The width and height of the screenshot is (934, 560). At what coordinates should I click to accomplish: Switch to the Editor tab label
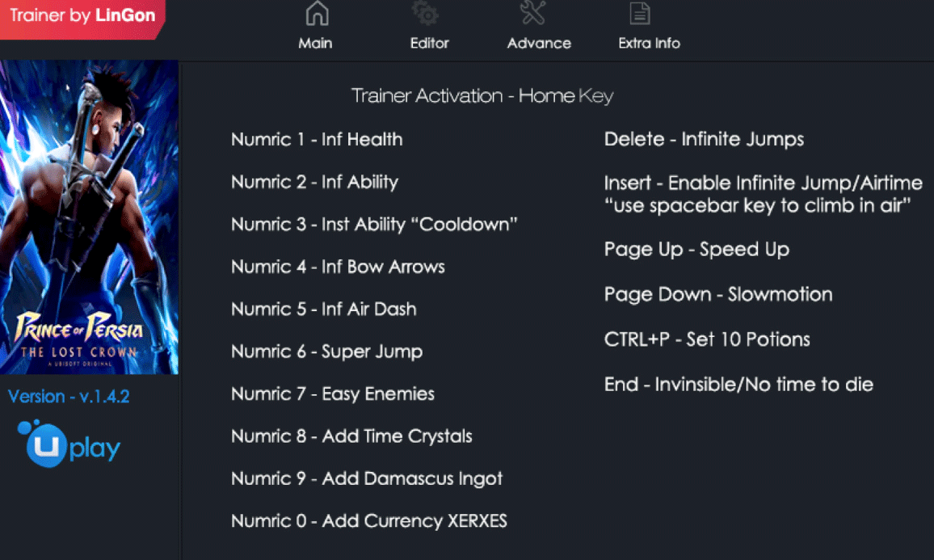click(429, 44)
